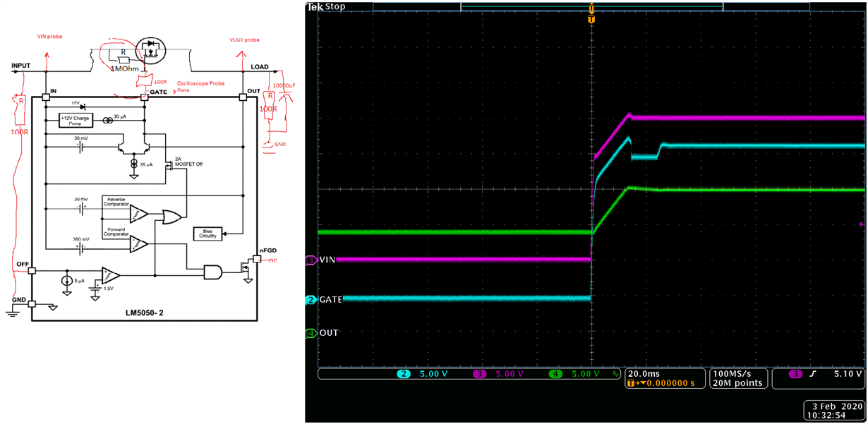This screenshot has width=868, height=429.
Task: Click the IN pin square on schematic
Action: pos(44,97)
